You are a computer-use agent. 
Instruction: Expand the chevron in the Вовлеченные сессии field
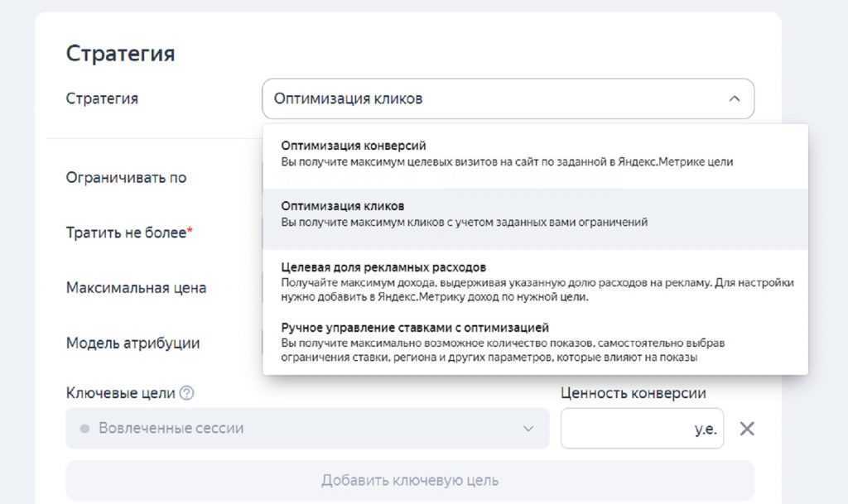point(528,429)
